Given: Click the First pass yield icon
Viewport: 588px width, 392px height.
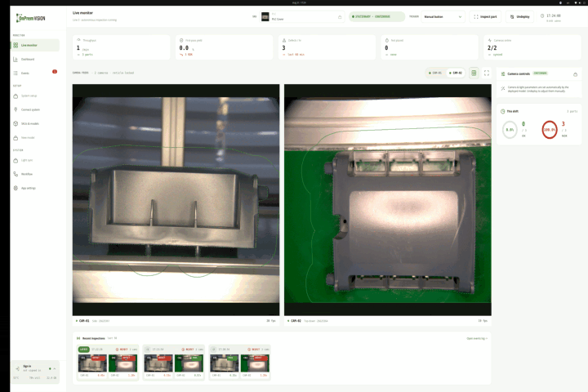Looking at the screenshot, I should [181, 40].
